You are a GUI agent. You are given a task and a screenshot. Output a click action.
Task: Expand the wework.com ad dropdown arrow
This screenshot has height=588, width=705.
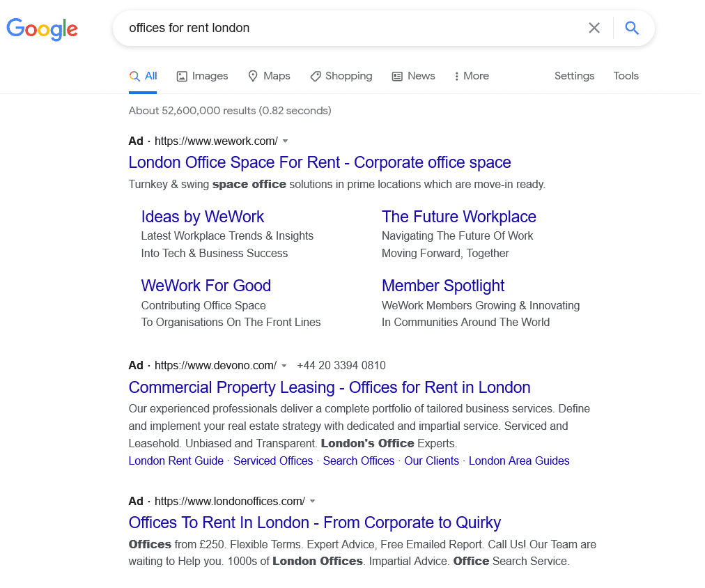pos(285,141)
